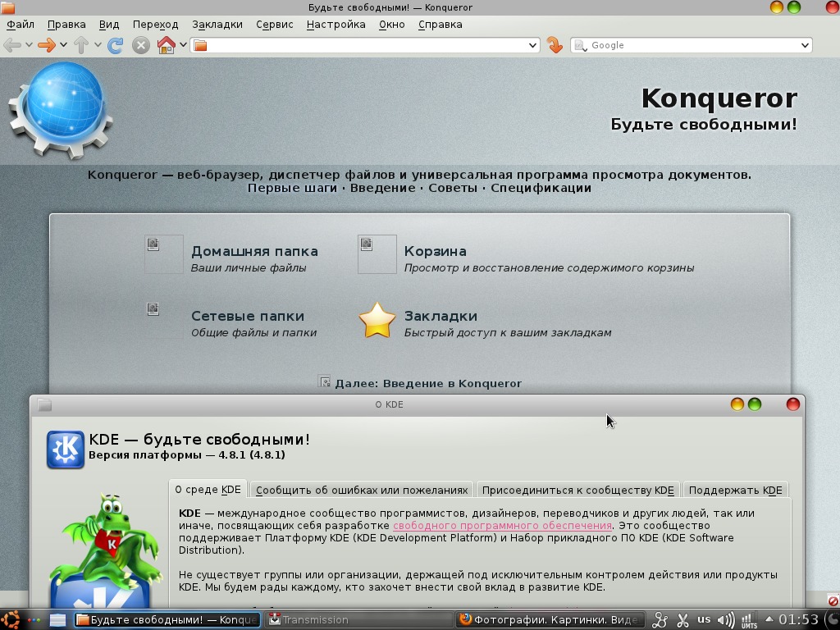Stop loading the page
The width and height of the screenshot is (840, 630).
click(141, 46)
